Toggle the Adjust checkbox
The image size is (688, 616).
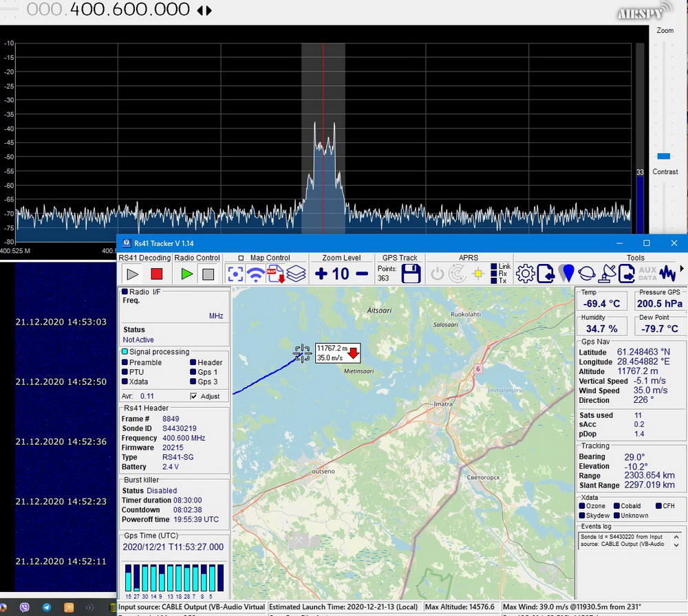point(193,396)
